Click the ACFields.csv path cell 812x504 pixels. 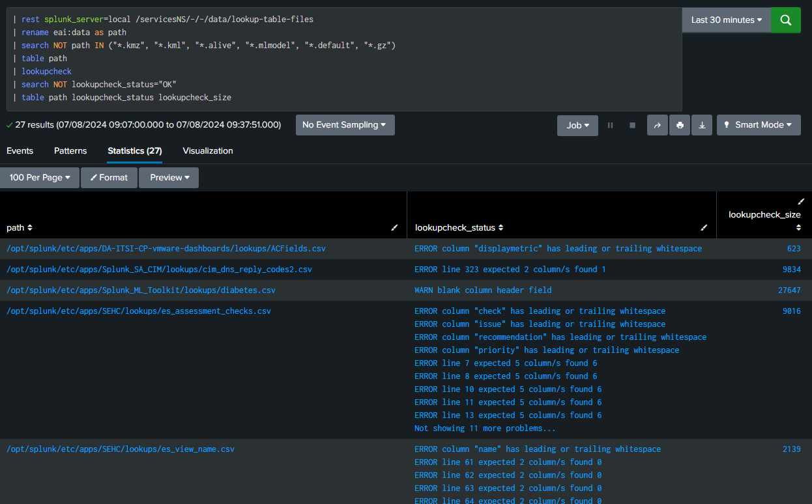pyautogui.click(x=166, y=249)
